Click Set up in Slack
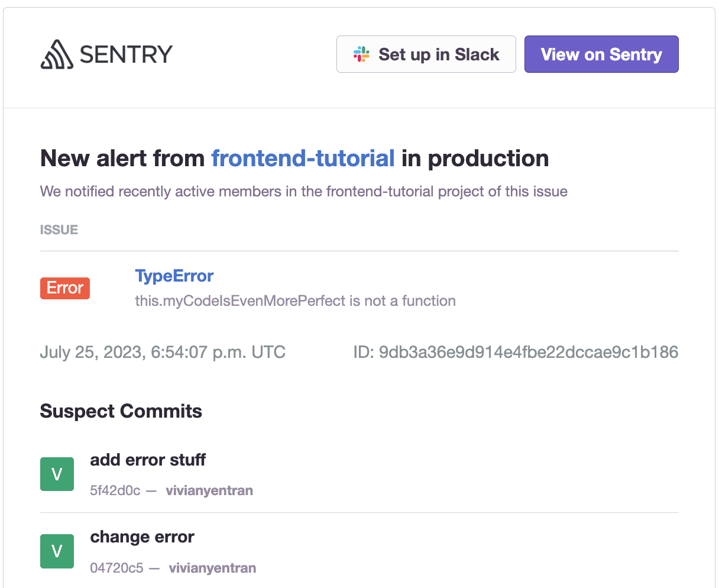Screen dimensions: 719x588 tap(426, 54)
